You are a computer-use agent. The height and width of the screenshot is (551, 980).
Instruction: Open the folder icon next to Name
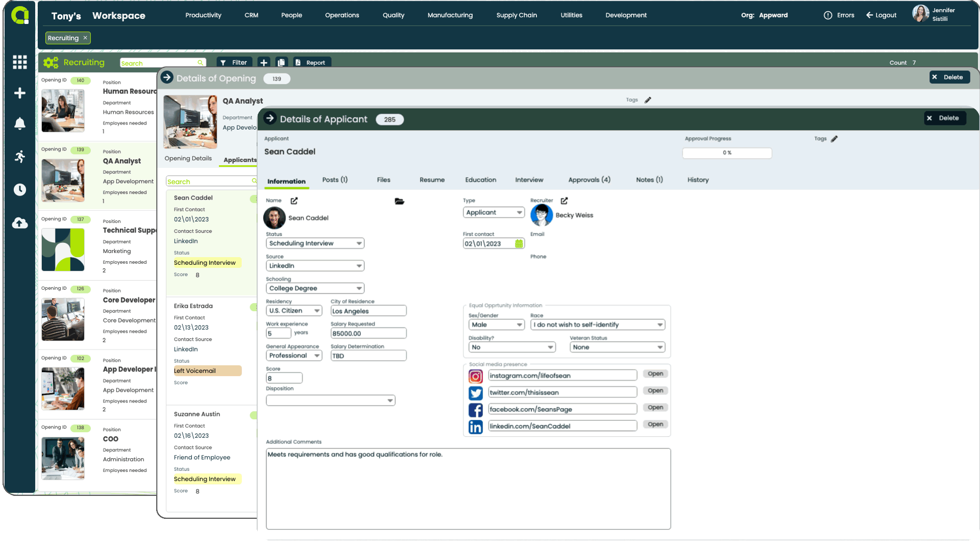click(399, 201)
